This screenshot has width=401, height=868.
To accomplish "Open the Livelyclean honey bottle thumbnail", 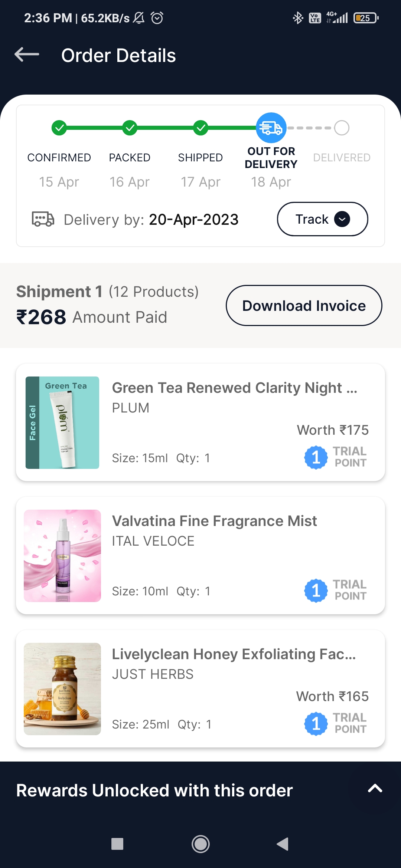I will [62, 689].
